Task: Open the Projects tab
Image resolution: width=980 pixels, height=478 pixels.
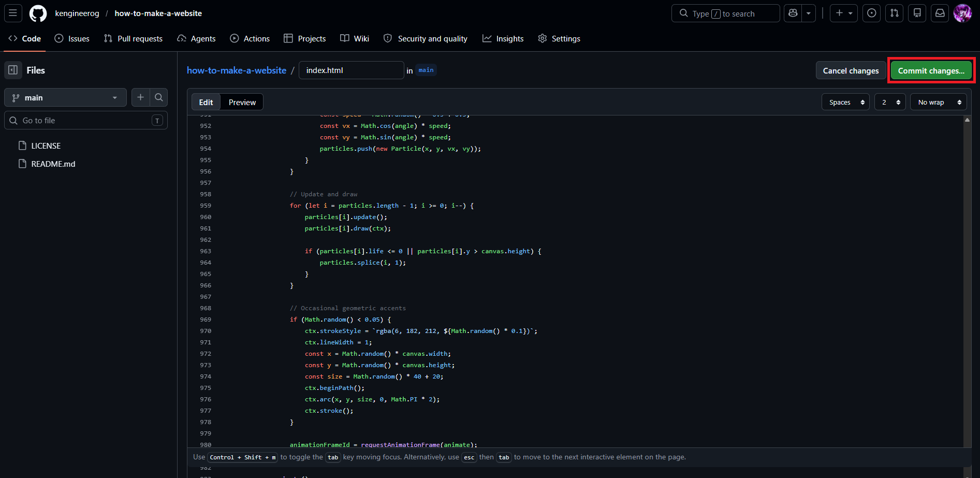Action: click(x=305, y=39)
